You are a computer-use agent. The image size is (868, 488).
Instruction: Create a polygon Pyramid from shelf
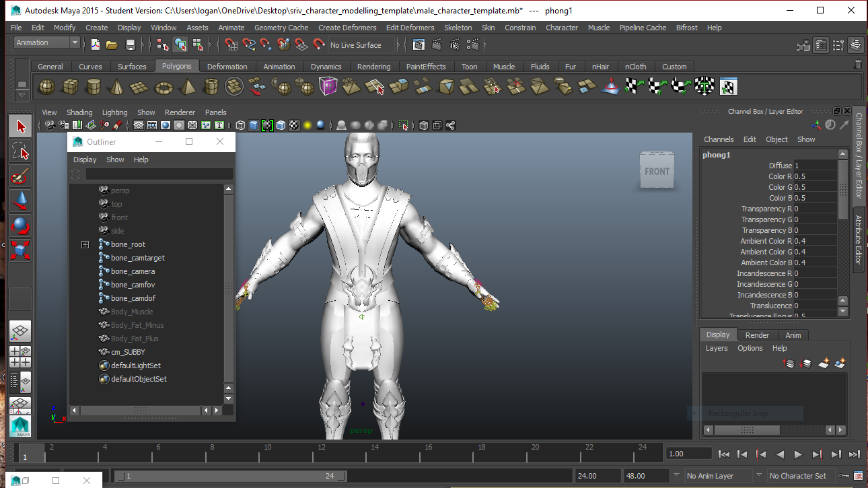[x=187, y=86]
